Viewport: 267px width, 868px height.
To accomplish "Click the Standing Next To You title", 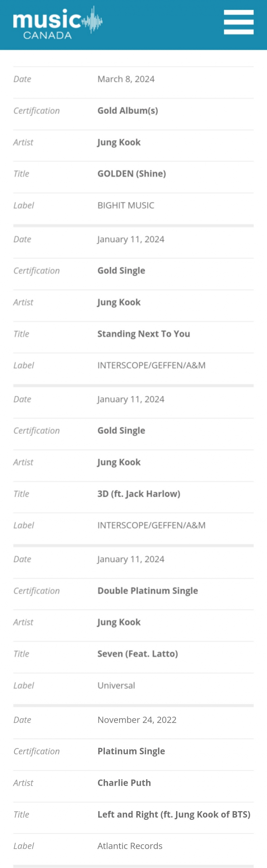I will [x=144, y=333].
